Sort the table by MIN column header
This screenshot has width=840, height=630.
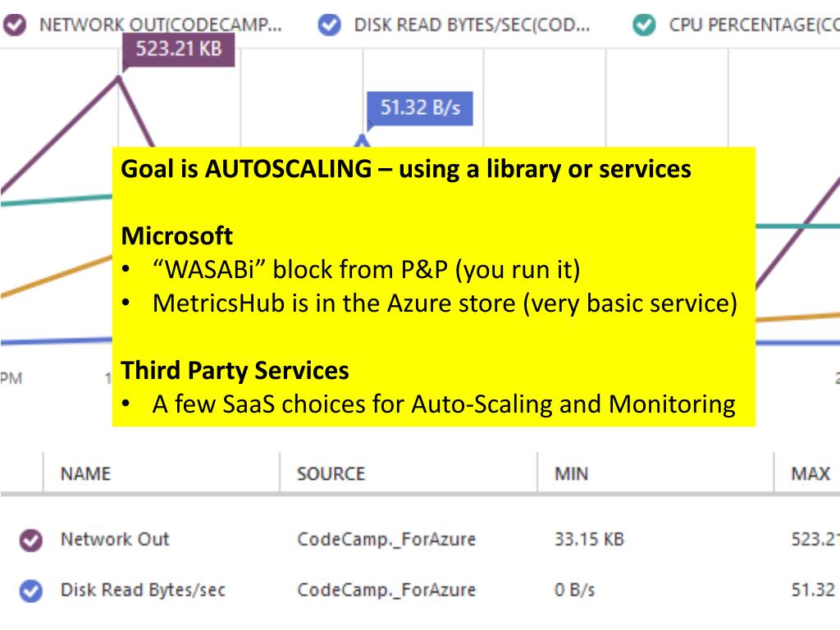coord(571,473)
